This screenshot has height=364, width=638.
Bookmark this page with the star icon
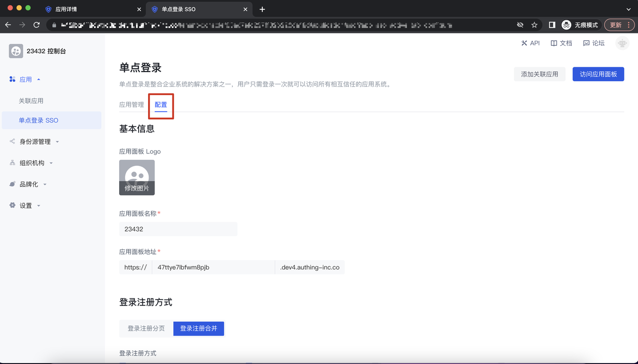coord(534,25)
